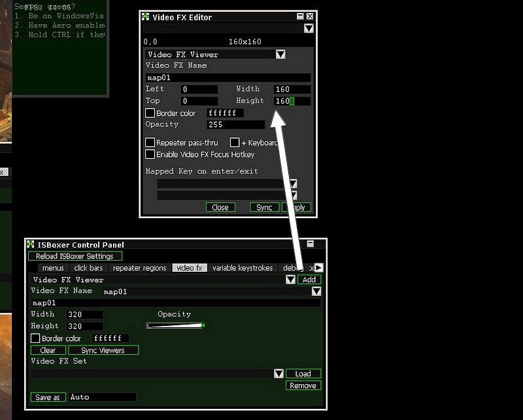Click the ffffff border color field in Control Panel
This screenshot has width=523, height=420.
click(110, 338)
